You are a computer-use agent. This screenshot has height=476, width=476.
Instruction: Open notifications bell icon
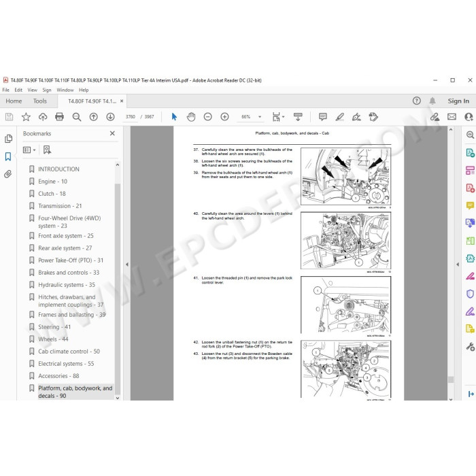coord(432,101)
